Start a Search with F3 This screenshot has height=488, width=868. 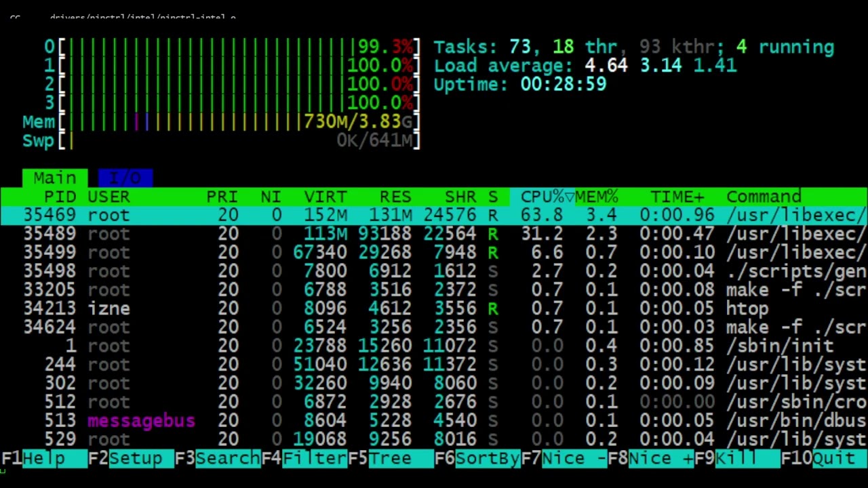click(217, 458)
